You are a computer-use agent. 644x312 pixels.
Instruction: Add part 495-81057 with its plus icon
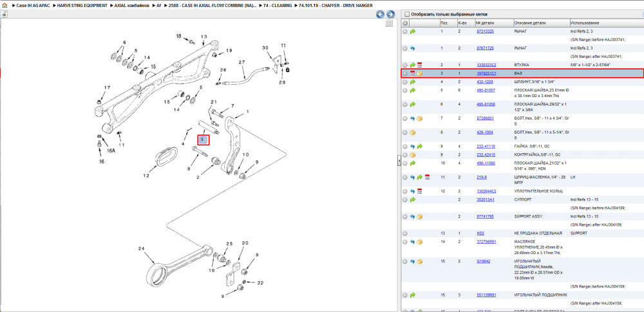(x=405, y=90)
